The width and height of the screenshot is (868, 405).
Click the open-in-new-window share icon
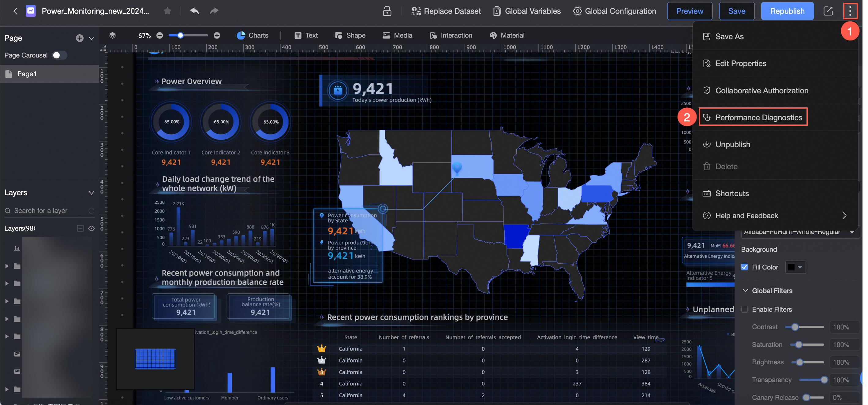pyautogui.click(x=828, y=11)
